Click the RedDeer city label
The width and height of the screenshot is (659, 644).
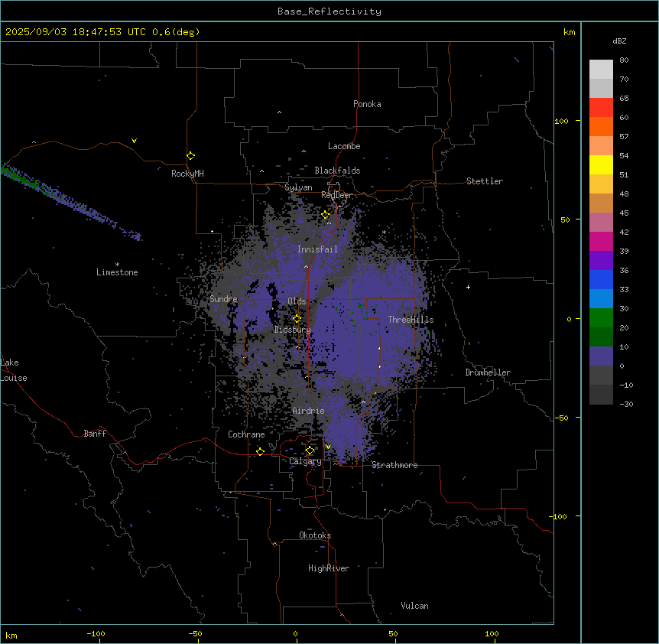(336, 195)
